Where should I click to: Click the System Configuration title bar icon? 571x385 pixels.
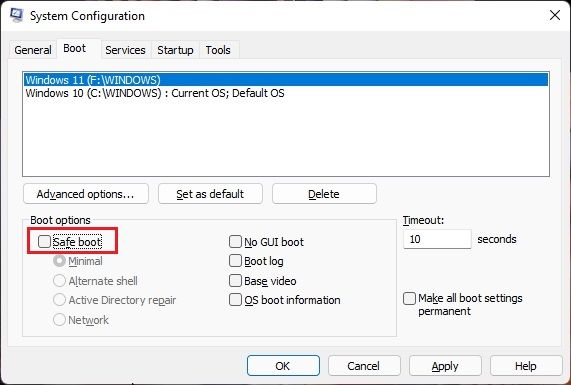pos(17,15)
